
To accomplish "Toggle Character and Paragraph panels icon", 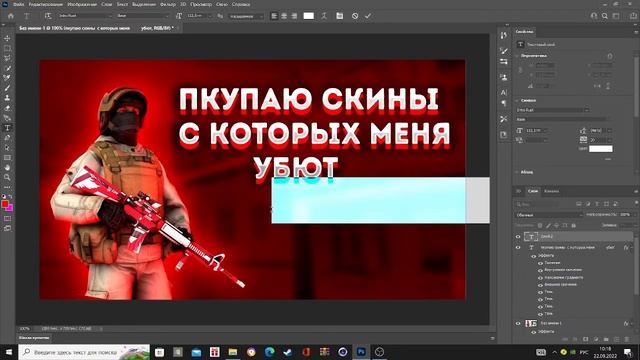I will point(340,16).
